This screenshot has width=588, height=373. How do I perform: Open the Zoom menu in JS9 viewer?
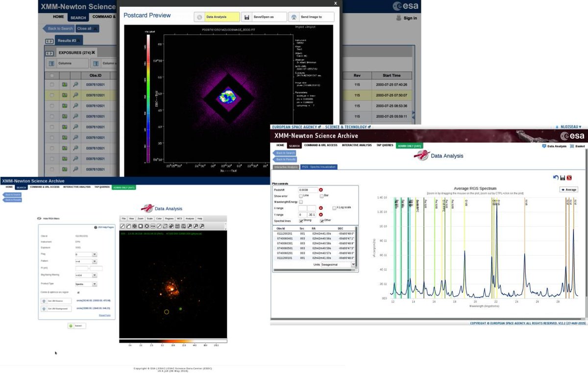[140, 219]
